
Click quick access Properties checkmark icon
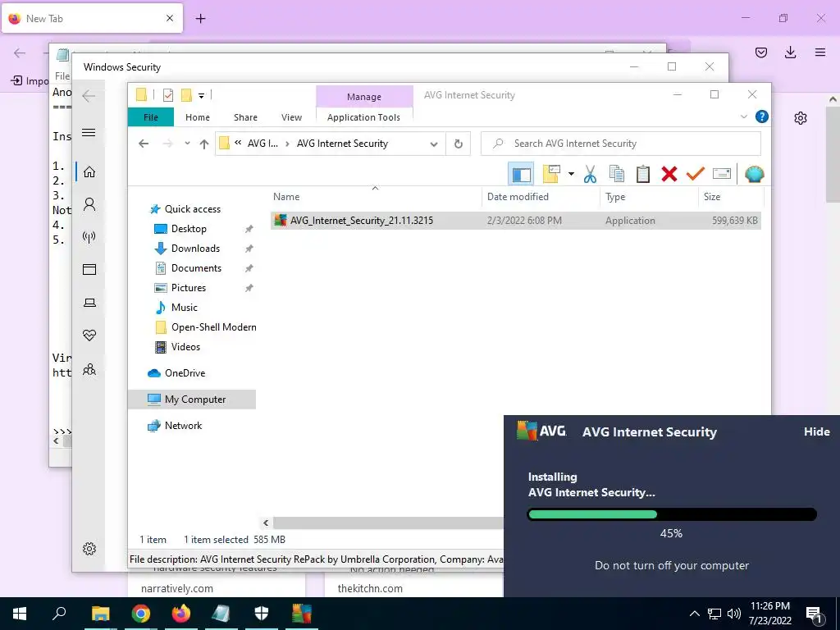point(168,95)
